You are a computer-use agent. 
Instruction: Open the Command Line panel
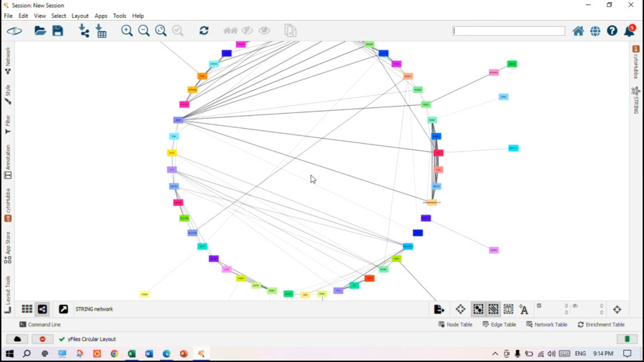(40, 324)
